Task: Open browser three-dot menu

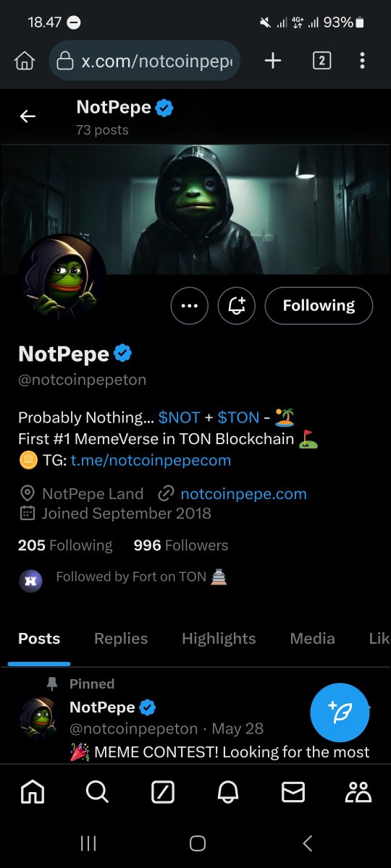Action: 362,61
